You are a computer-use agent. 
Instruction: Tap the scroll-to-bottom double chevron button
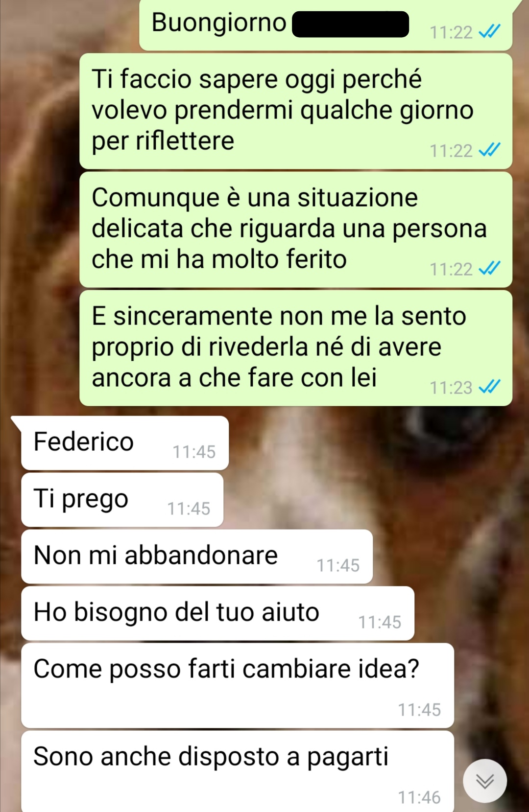click(485, 781)
